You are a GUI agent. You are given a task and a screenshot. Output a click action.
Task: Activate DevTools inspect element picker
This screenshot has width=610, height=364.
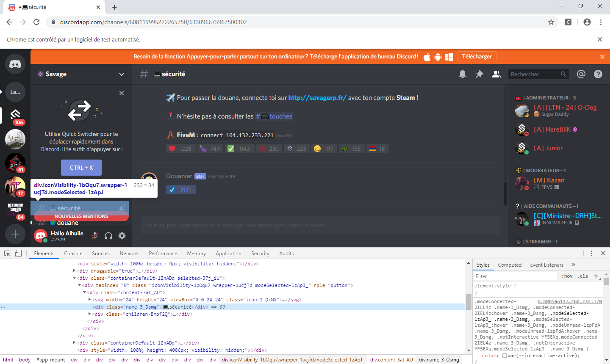coord(7,253)
